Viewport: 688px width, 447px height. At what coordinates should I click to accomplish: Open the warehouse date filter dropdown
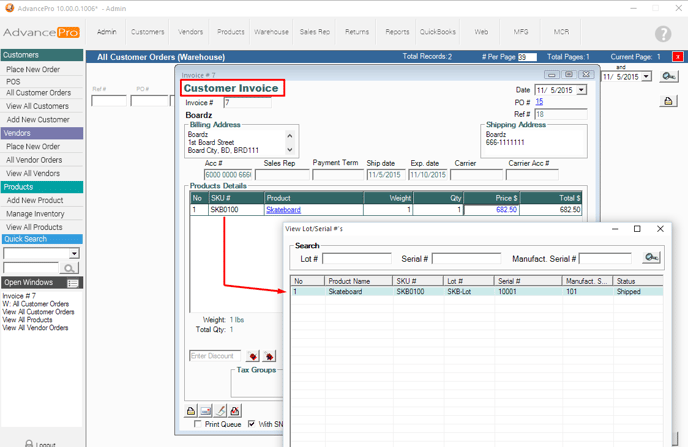[646, 76]
